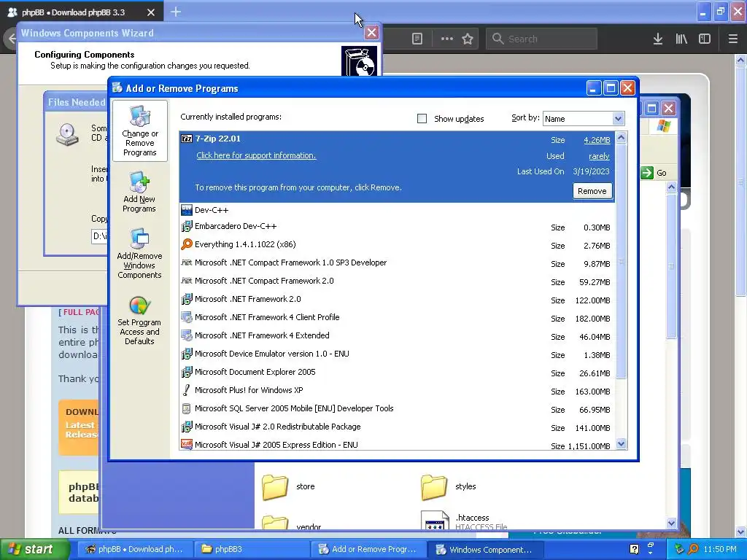Open Firefox page actions ellipsis
This screenshot has height=560, width=747.
pos(447,39)
